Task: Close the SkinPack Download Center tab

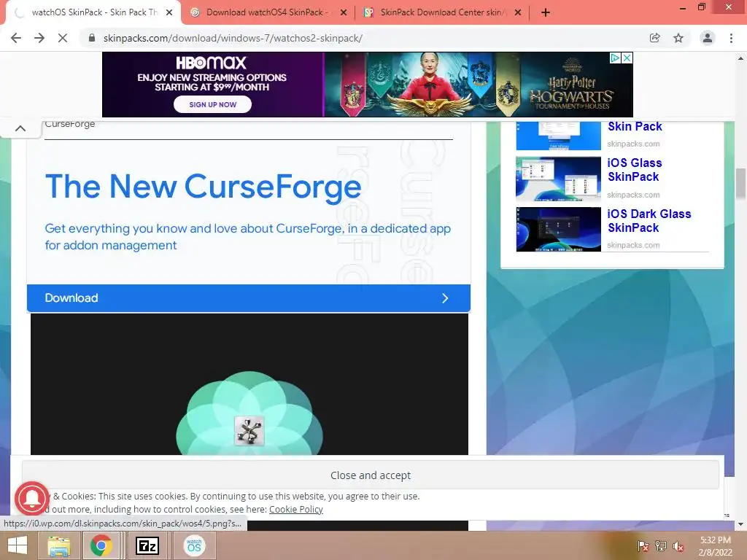Action: pos(518,12)
